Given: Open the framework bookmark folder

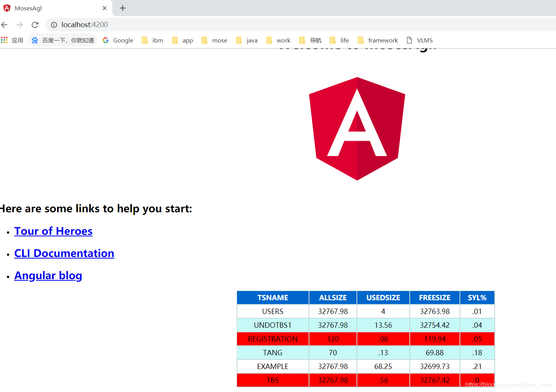Looking at the screenshot, I should coord(378,40).
